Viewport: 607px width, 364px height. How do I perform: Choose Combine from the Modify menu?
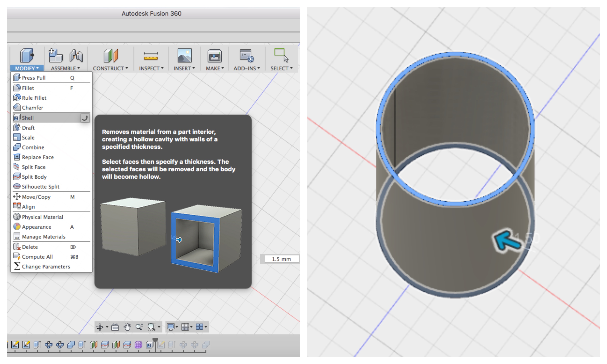tap(52, 147)
